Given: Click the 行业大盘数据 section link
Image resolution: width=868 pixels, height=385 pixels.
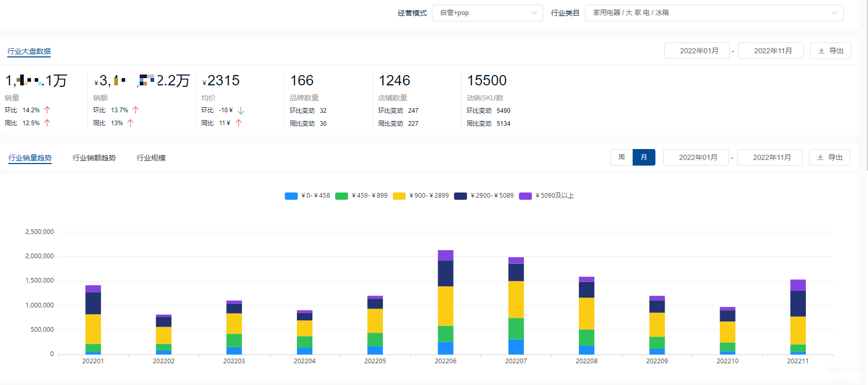Looking at the screenshot, I should (x=29, y=51).
